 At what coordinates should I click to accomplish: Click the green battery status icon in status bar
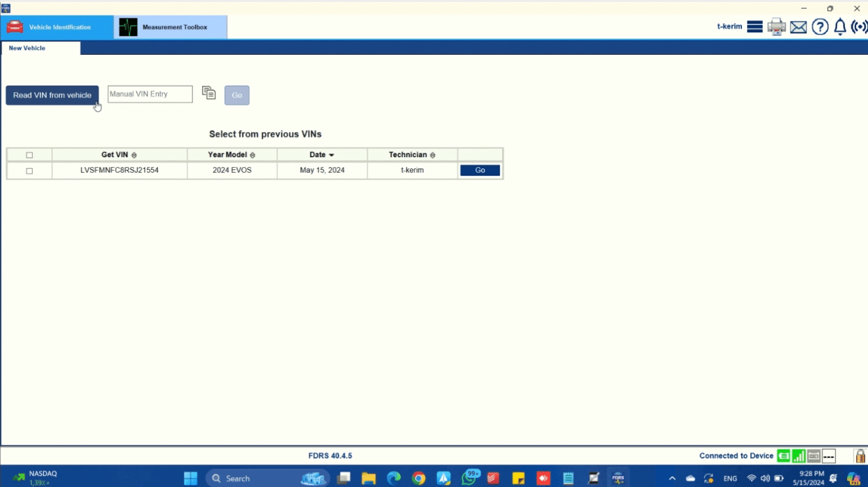(784, 456)
